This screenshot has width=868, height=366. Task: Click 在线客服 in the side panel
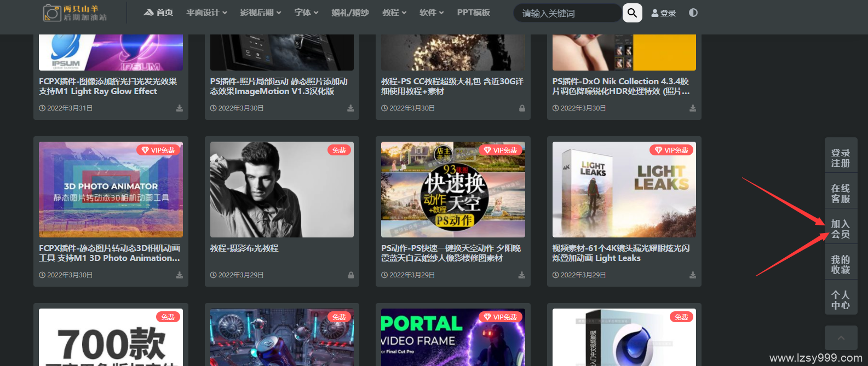click(840, 194)
